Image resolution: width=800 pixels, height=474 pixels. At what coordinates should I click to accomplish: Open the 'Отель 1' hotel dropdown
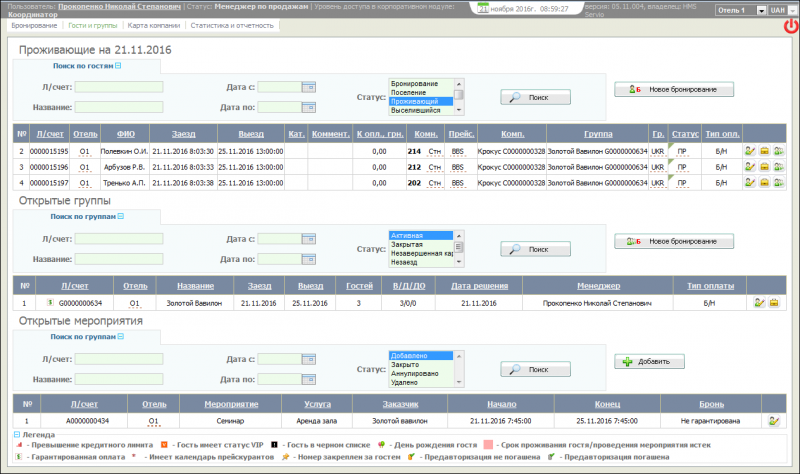point(737,9)
